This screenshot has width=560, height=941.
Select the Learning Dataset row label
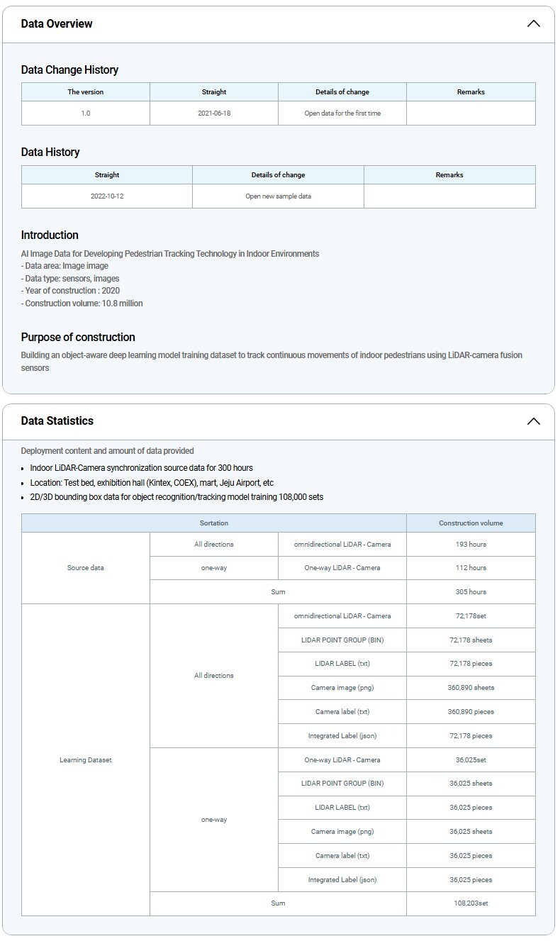click(x=85, y=759)
